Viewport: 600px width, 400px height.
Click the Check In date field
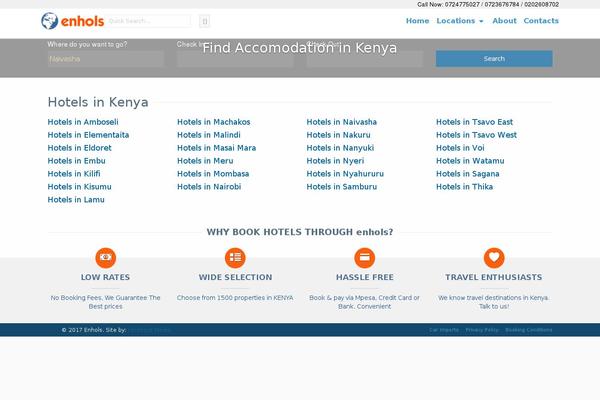click(235, 59)
